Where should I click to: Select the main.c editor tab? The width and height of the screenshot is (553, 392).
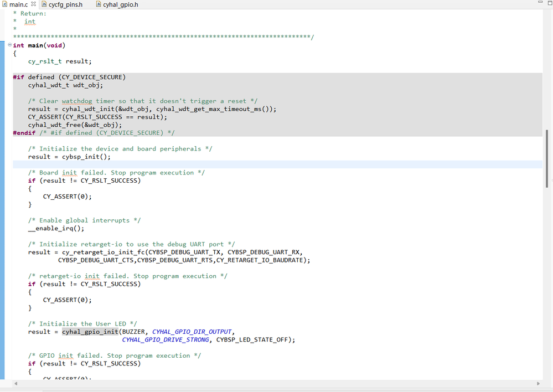(17, 4)
